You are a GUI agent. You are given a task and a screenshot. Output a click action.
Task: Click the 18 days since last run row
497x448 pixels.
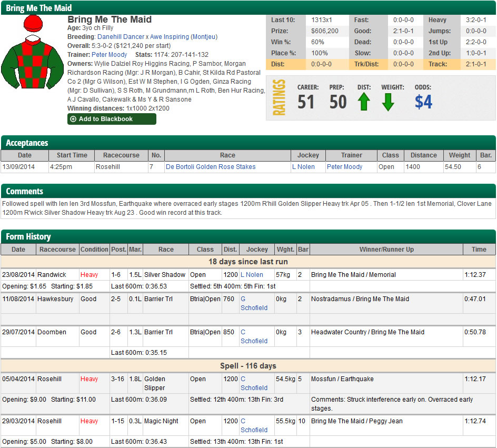(248, 262)
